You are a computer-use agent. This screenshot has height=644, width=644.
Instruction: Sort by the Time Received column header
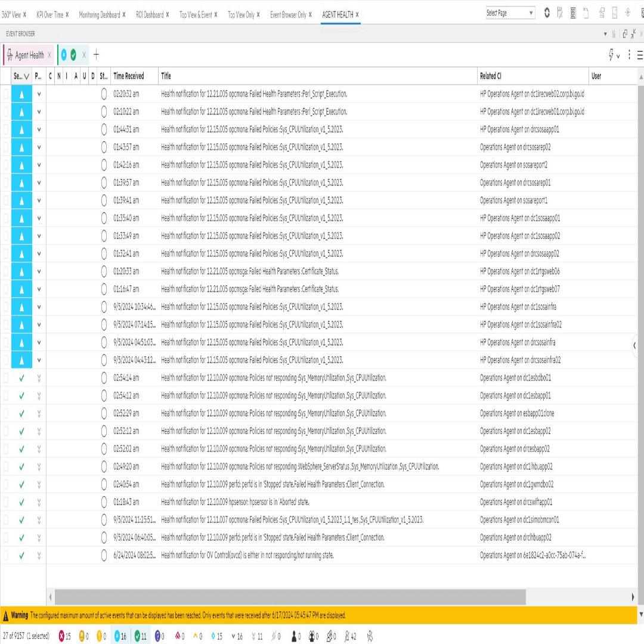pos(129,76)
